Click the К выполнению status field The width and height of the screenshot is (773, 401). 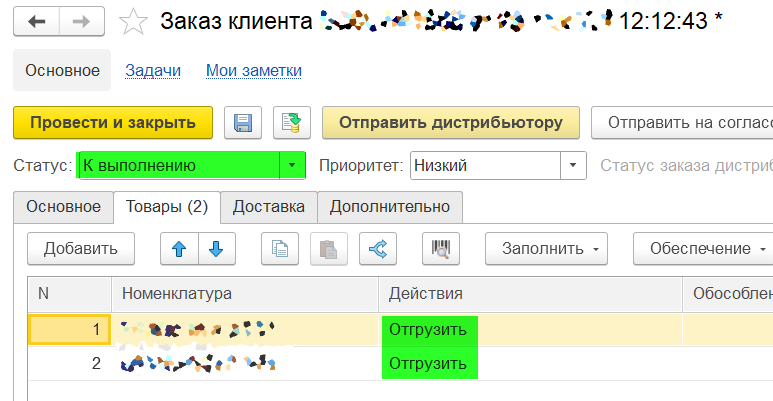point(179,165)
